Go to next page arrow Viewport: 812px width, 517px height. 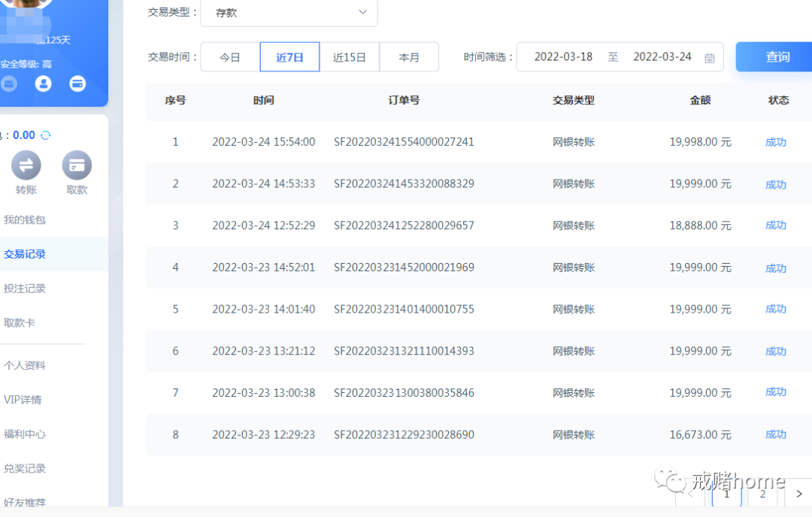798,494
